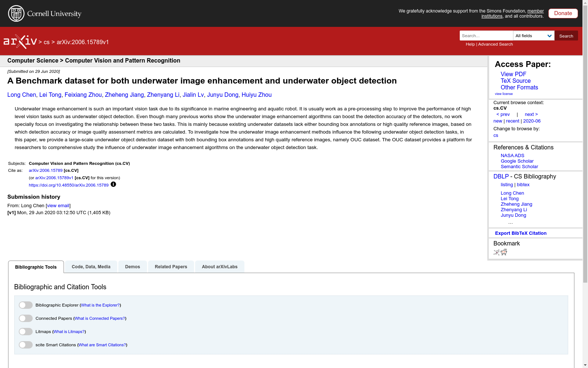Click Export BibTeX Citation

521,233
